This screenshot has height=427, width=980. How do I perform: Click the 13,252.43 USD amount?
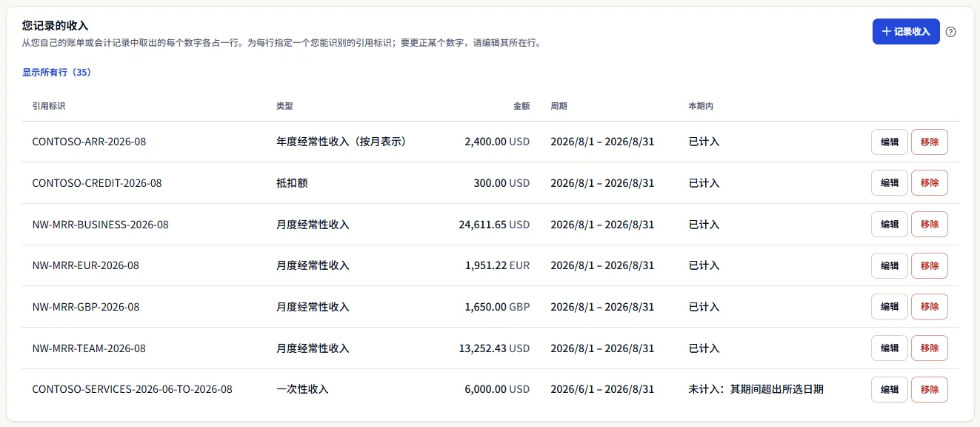pyautogui.click(x=495, y=348)
